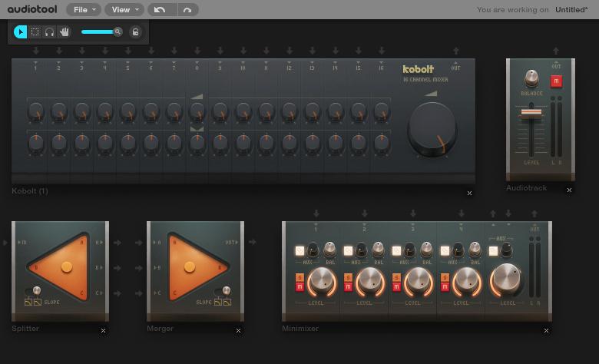
Task: Click Kobolt channel 16 input arrow
Action: point(381,51)
